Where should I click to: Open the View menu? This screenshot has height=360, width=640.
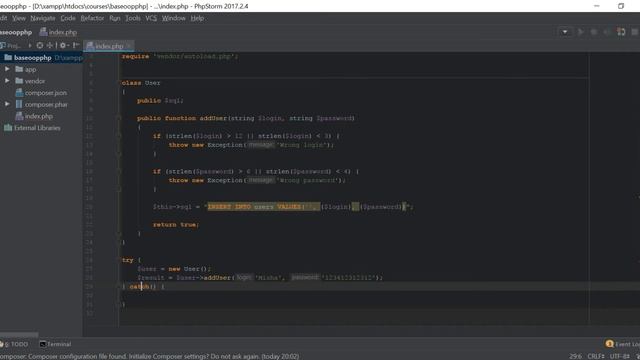[19, 18]
